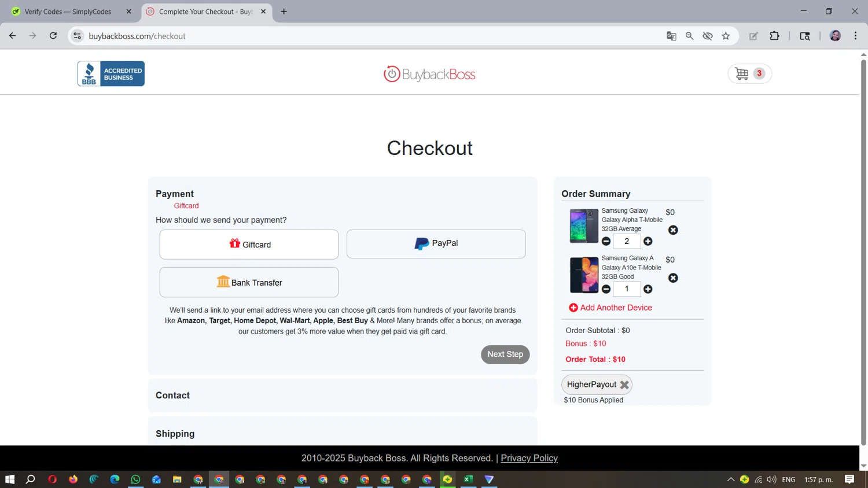Decrease Galaxy A10e quantity with minus
The width and height of the screenshot is (868, 488).
click(606, 289)
